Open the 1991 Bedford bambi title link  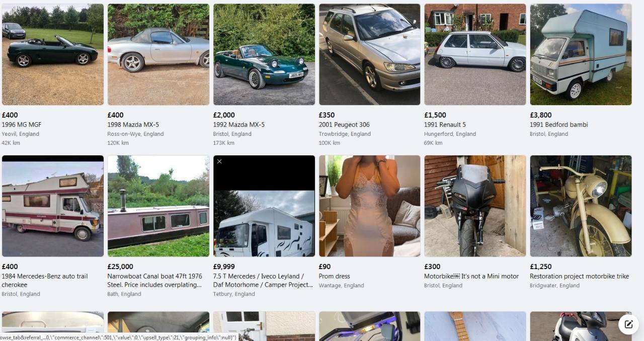pyautogui.click(x=558, y=125)
